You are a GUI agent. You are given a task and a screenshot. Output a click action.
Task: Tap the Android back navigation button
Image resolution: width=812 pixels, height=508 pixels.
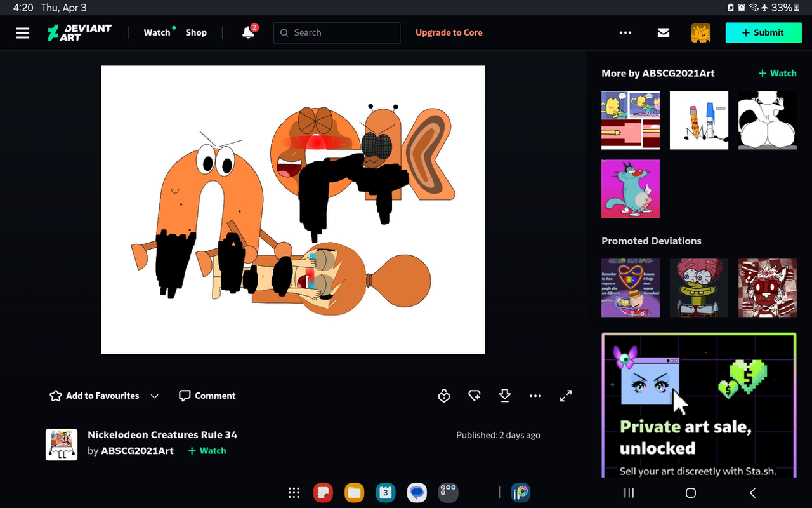pyautogui.click(x=752, y=493)
